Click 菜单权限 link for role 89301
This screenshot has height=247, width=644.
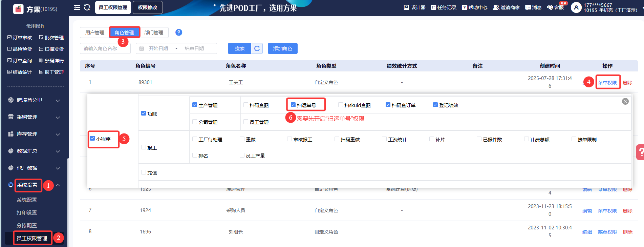tap(607, 82)
